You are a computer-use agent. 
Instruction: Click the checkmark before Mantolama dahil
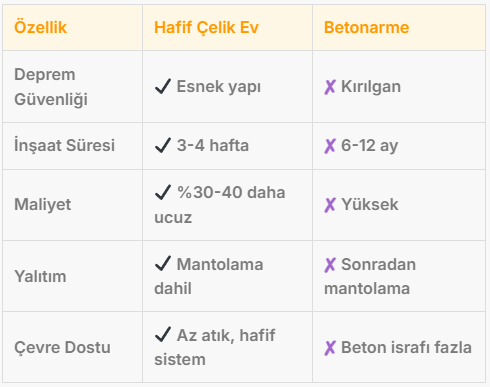tap(163, 263)
